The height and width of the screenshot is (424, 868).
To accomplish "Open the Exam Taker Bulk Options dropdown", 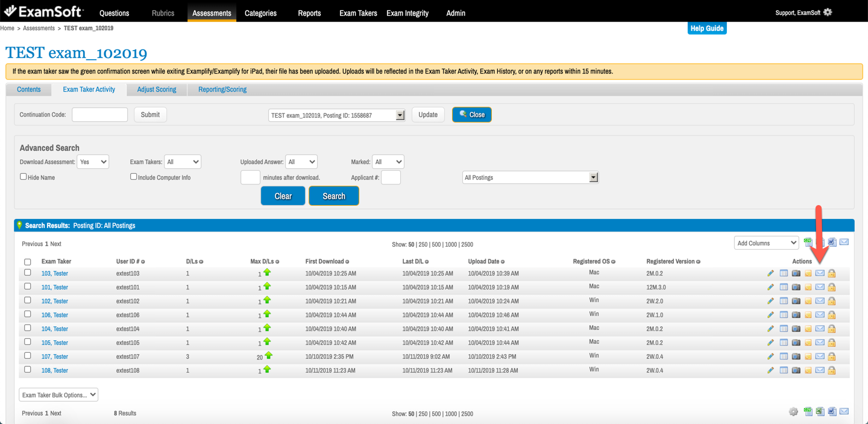I will tap(58, 395).
